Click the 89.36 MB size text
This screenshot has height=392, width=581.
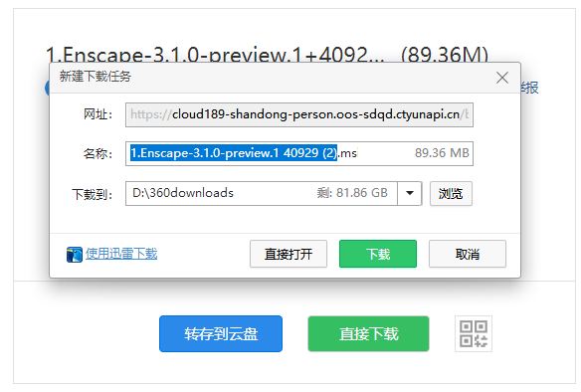tap(442, 153)
